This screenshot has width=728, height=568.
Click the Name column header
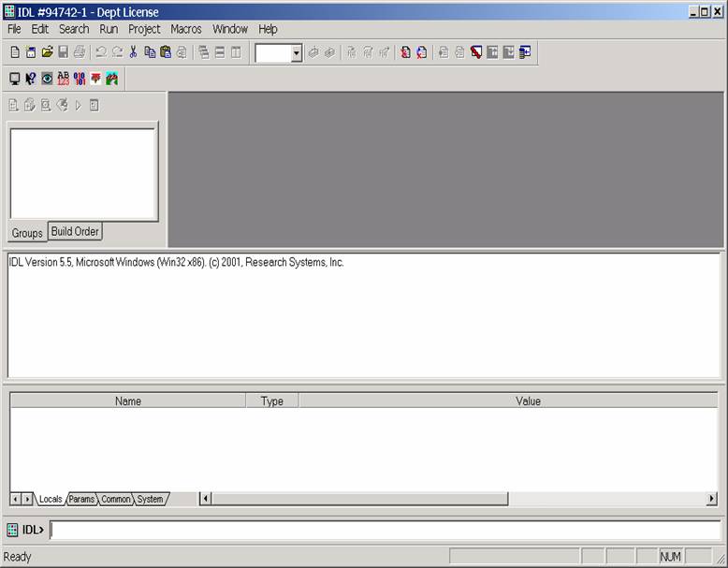click(128, 401)
